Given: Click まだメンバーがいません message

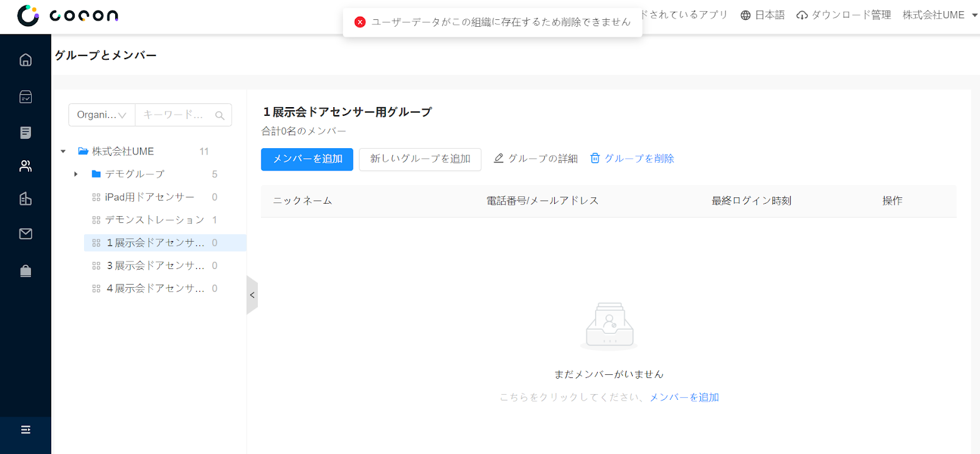Looking at the screenshot, I should coord(609,374).
